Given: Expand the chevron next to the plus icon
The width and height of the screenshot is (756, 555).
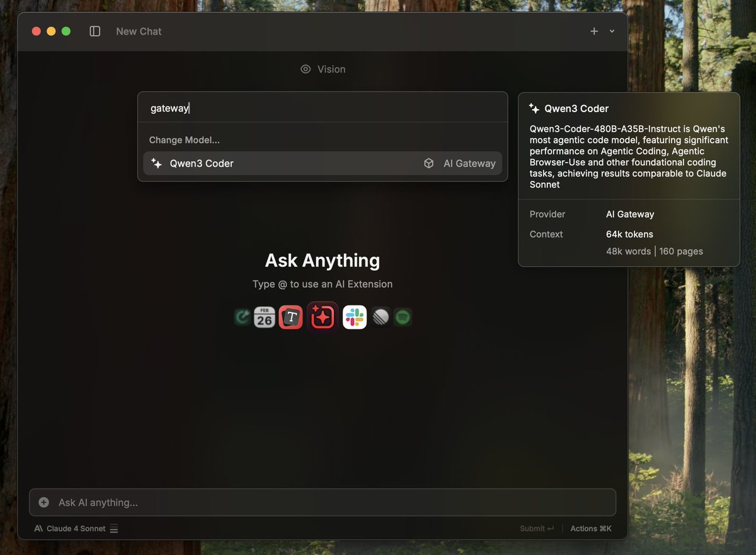Looking at the screenshot, I should tap(612, 31).
